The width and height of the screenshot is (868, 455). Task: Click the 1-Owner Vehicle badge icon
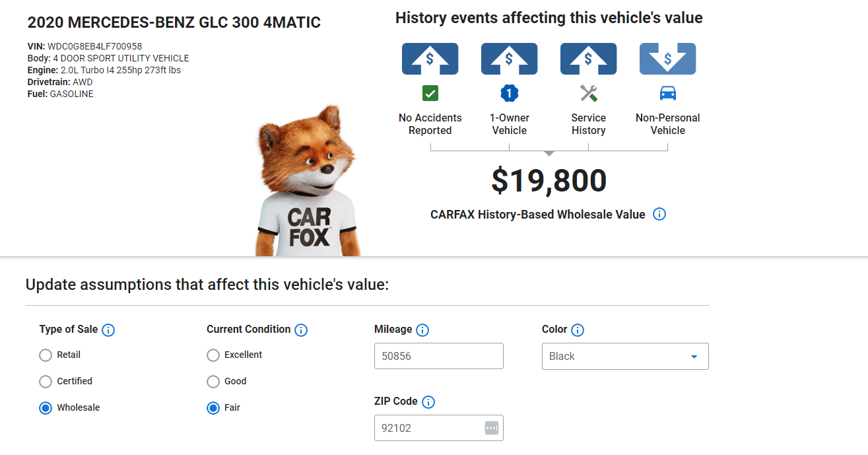click(509, 93)
